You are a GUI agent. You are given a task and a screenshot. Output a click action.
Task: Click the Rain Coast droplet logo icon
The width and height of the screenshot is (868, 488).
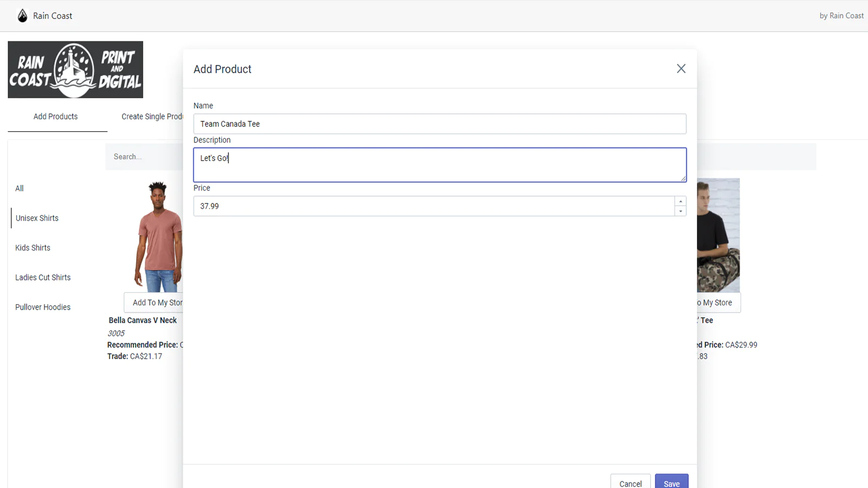pos(22,16)
